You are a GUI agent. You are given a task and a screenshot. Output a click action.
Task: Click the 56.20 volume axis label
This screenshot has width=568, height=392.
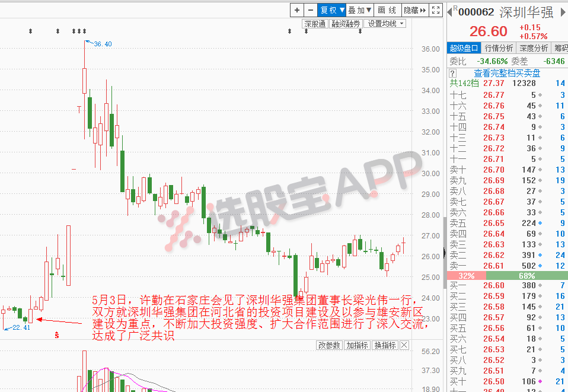pyautogui.click(x=430, y=352)
